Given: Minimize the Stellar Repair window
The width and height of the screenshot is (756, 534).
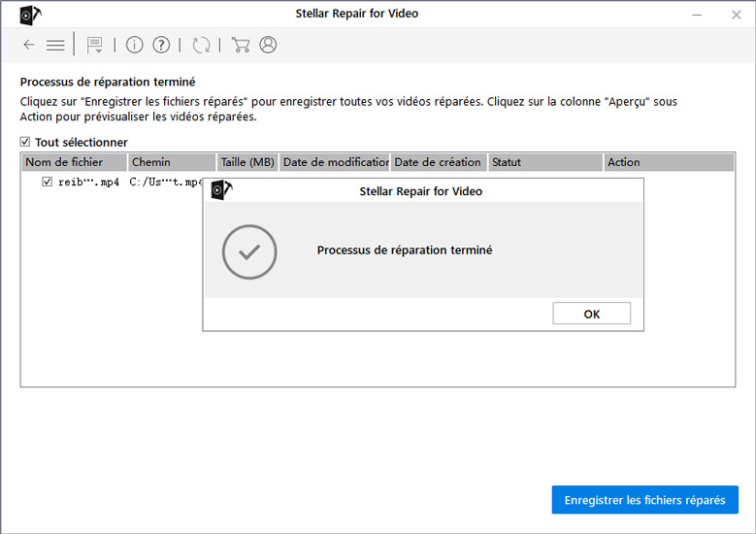Looking at the screenshot, I should 697,15.
